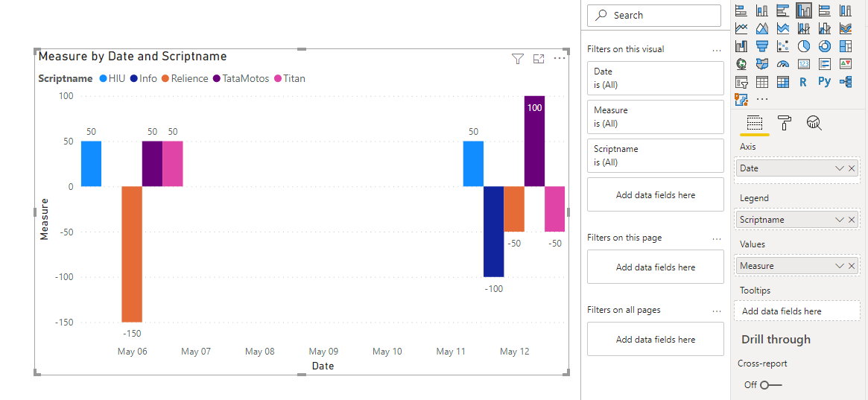Remove Measure field from Values

point(852,266)
